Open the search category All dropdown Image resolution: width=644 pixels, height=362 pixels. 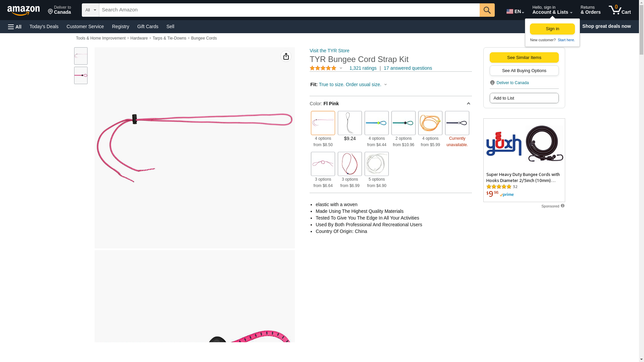coord(90,10)
